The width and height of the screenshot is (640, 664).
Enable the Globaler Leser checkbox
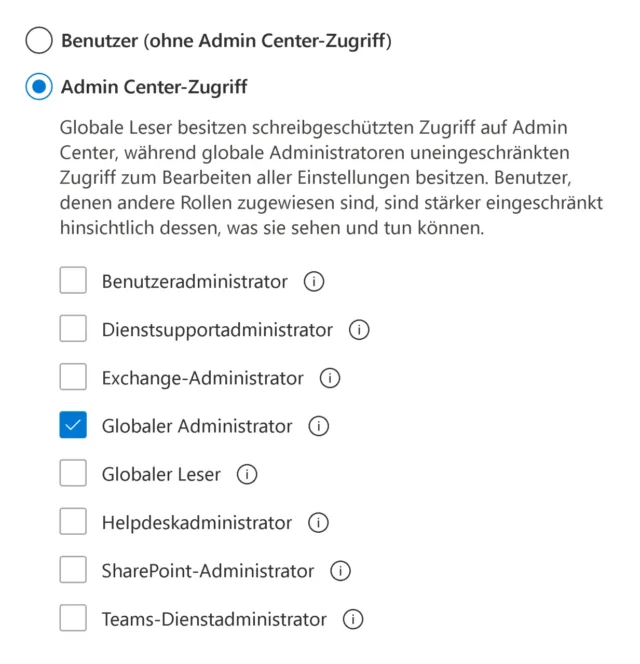point(73,474)
